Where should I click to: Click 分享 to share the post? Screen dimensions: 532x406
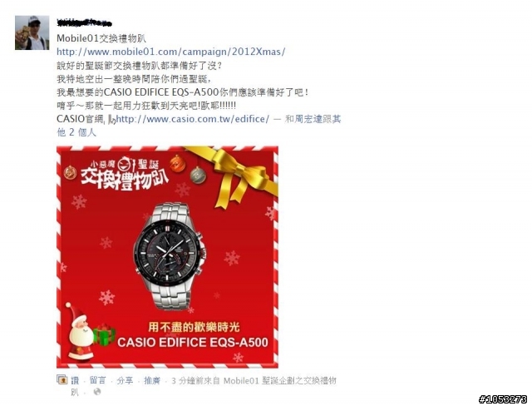pyautogui.click(x=125, y=380)
